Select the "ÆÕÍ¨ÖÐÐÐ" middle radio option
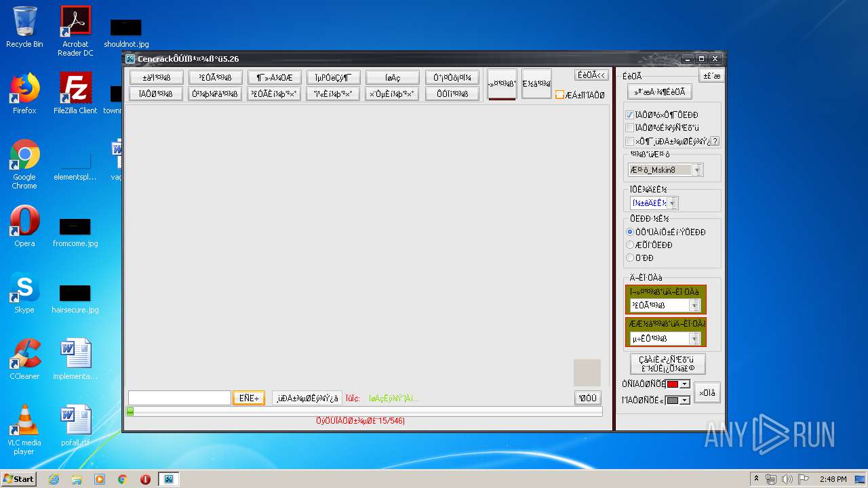This screenshot has height=488, width=868. pyautogui.click(x=629, y=245)
